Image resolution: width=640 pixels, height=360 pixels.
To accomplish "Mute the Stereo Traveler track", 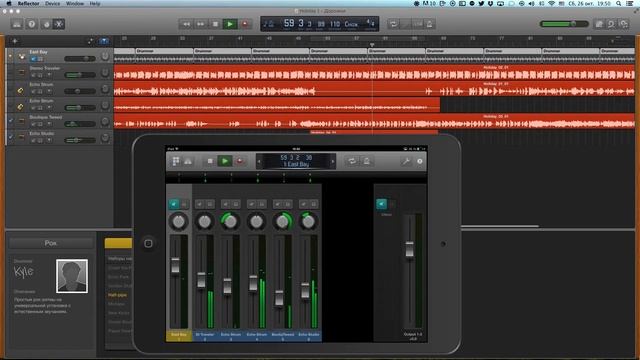I will pos(33,76).
